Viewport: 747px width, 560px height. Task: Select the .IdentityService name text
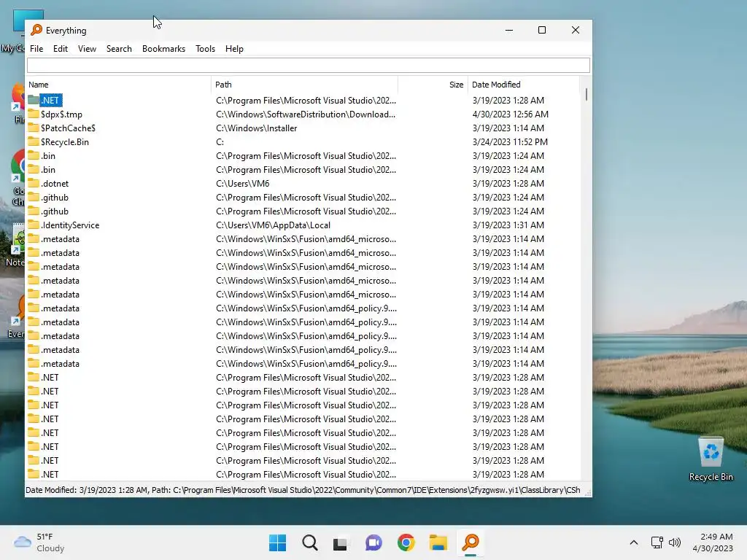click(70, 225)
